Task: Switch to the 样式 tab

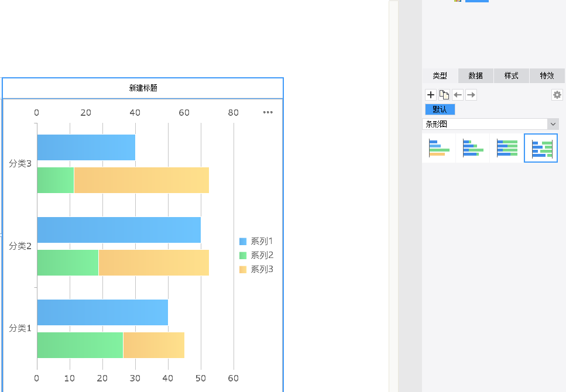Action: click(x=512, y=76)
